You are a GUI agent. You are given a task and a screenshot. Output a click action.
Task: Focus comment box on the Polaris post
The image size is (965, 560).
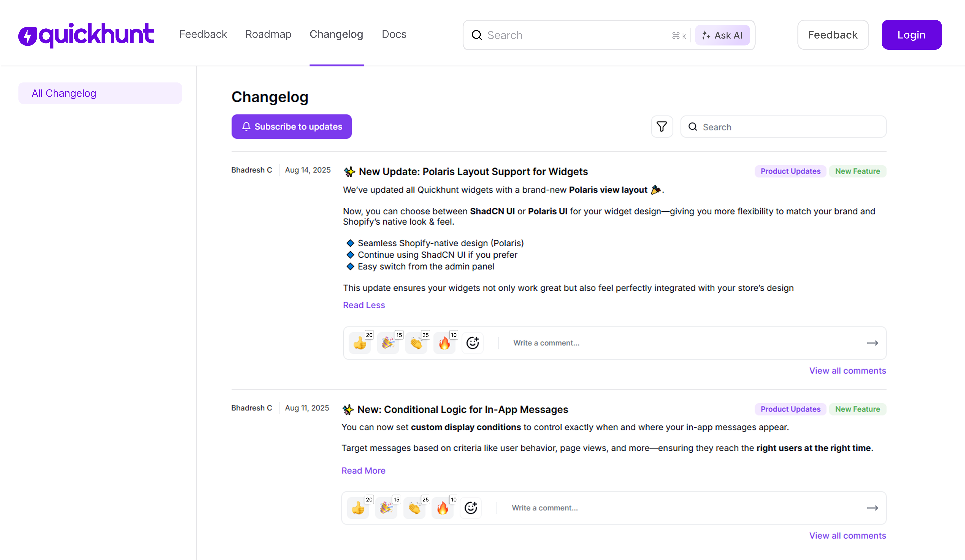click(685, 343)
